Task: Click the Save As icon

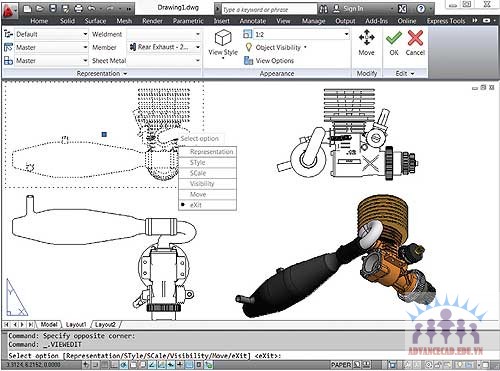Action: tap(66, 9)
